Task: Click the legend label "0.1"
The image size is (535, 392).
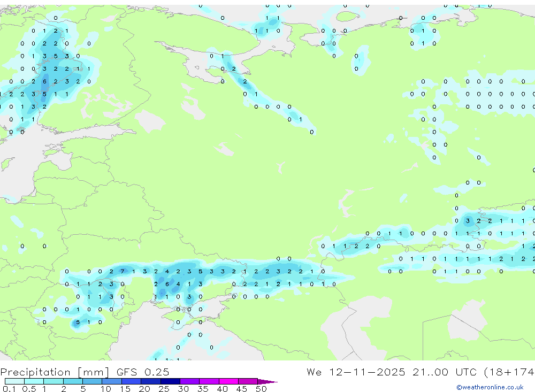Action: [x=9, y=389]
